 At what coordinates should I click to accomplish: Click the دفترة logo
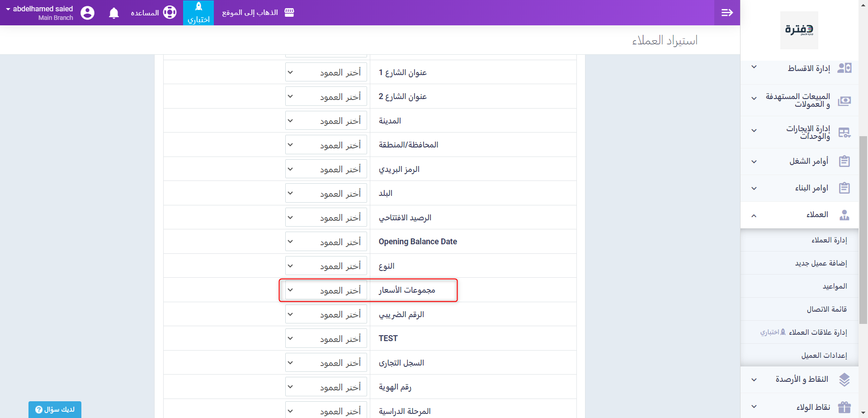(x=799, y=30)
